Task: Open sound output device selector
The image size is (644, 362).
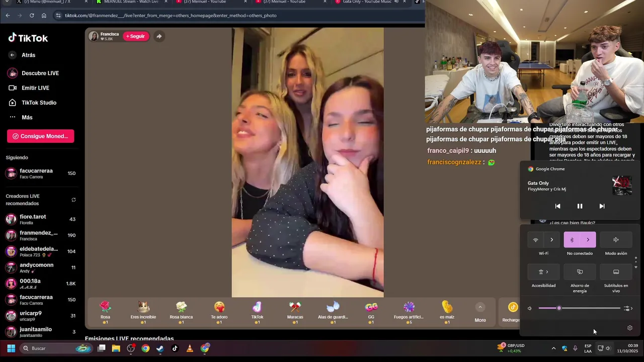Action: pyautogui.click(x=627, y=308)
